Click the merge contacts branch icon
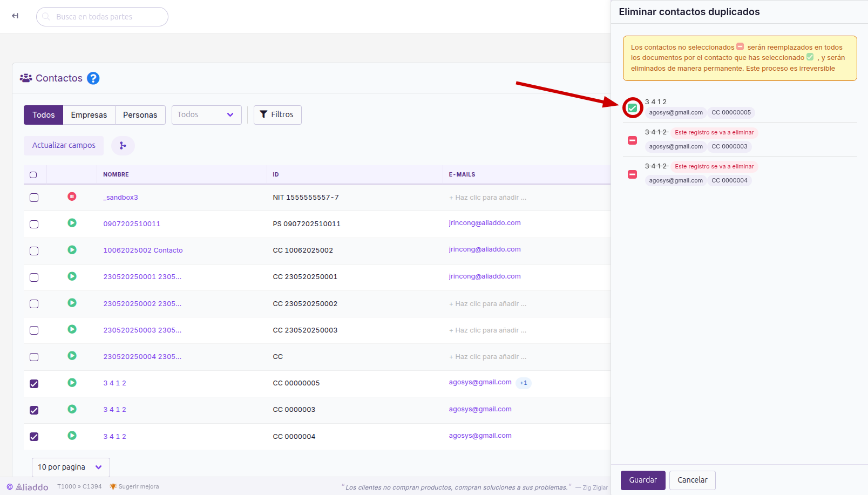Screen dimensions: 868x495 point(123,145)
